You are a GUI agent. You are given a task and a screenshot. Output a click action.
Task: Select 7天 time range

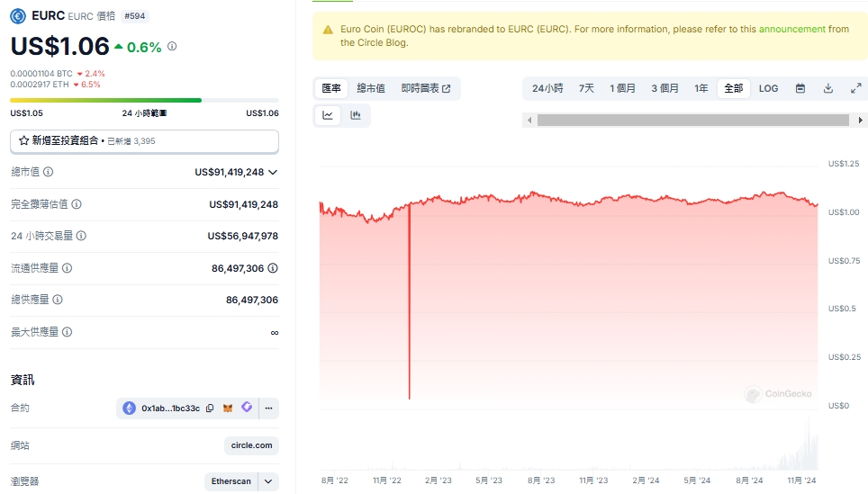(x=586, y=88)
